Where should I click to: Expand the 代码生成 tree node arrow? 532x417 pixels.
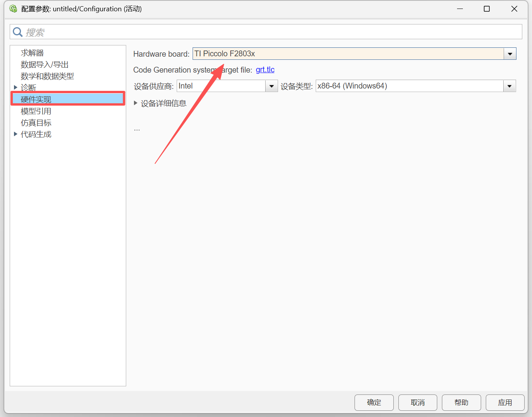coord(16,134)
